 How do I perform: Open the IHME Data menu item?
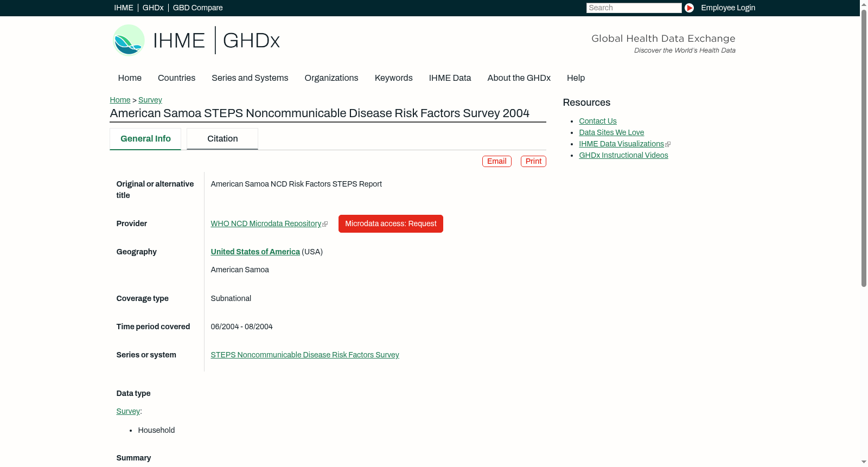pos(450,78)
